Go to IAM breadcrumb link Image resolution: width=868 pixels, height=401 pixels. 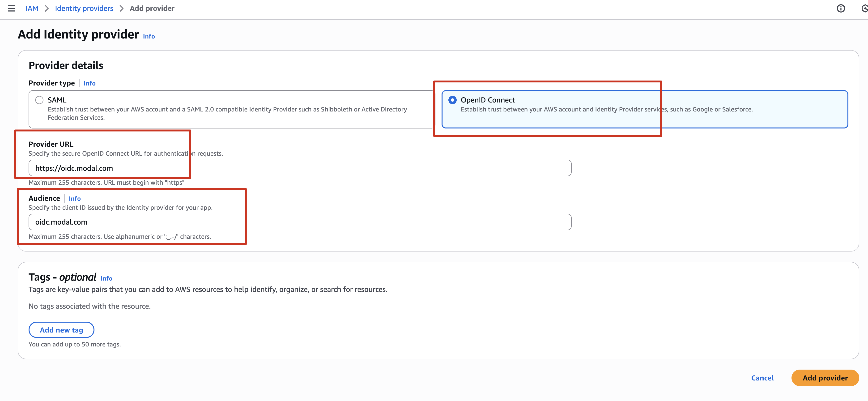[32, 9]
